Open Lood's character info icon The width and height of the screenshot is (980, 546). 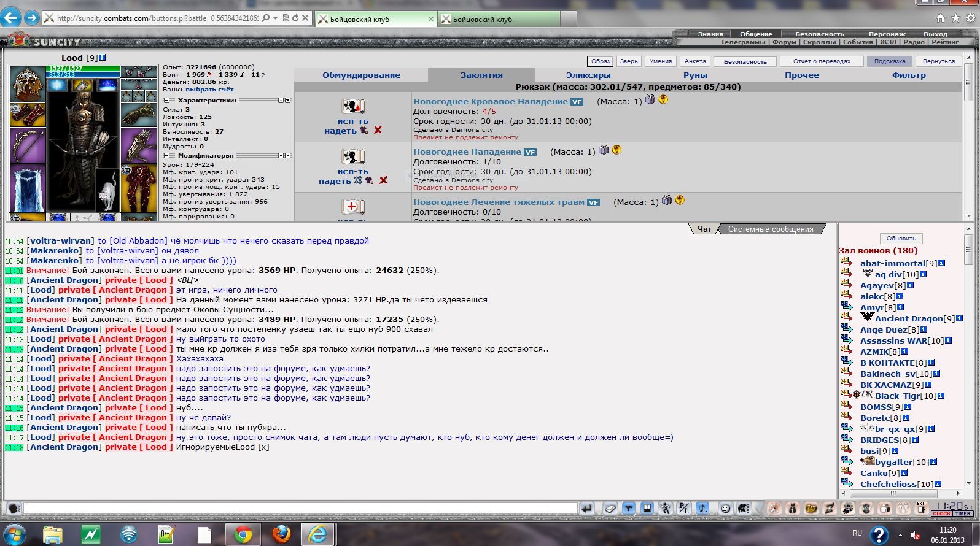(102, 58)
